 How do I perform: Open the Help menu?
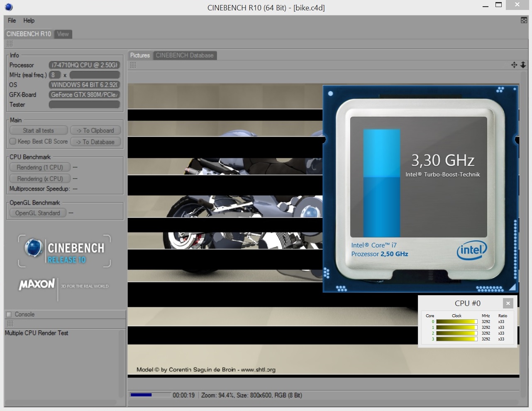(x=29, y=20)
